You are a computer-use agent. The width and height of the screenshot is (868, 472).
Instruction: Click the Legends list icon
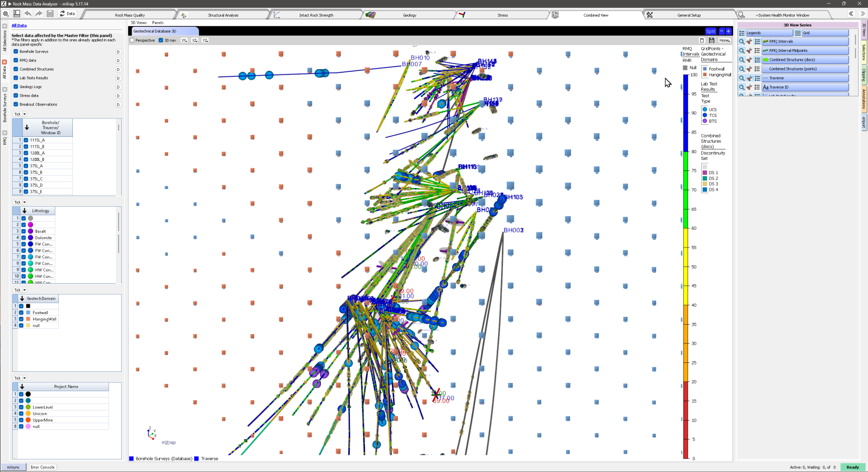(x=742, y=33)
